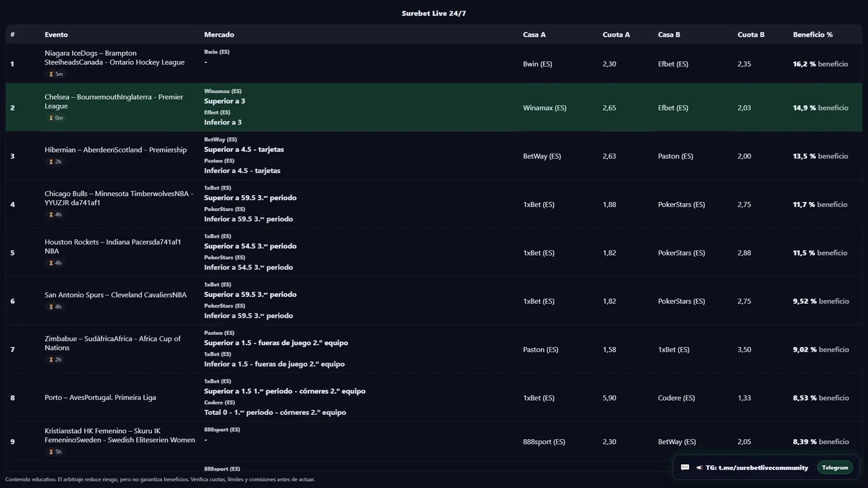
Task: Click the hourglass icon under Chicago Bulls event
Action: tap(51, 215)
